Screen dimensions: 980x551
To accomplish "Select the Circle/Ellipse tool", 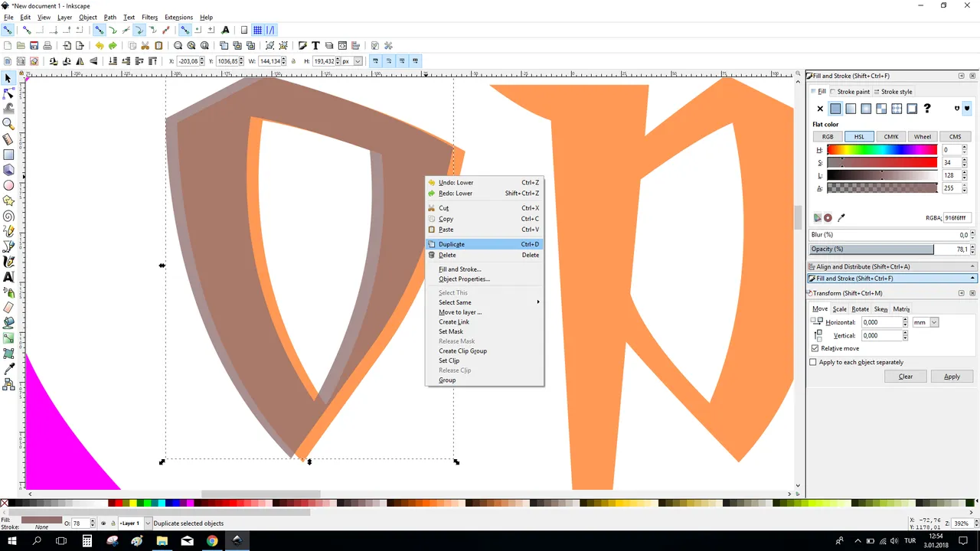I will tap(8, 185).
